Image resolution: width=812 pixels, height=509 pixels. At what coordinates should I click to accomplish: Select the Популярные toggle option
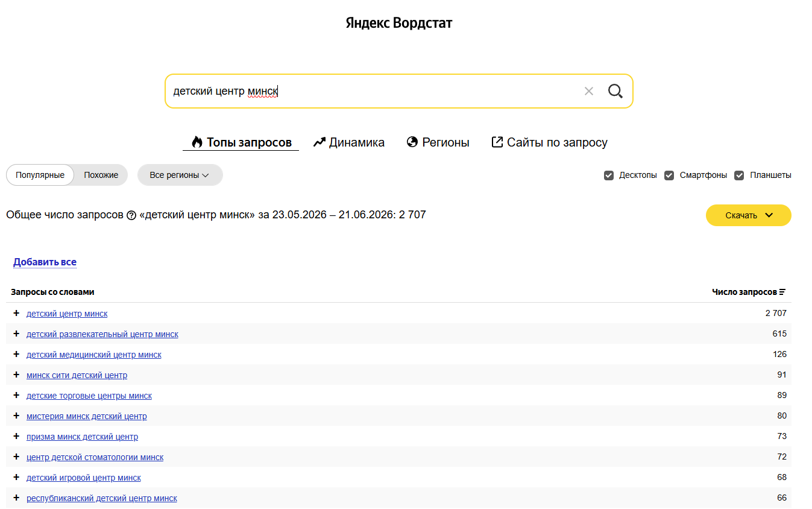[x=40, y=175]
